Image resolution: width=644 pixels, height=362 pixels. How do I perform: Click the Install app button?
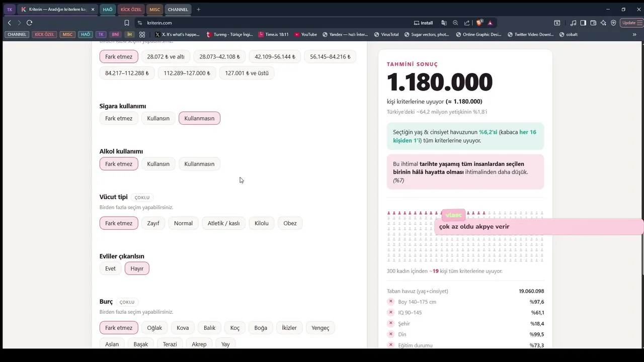[423, 23]
